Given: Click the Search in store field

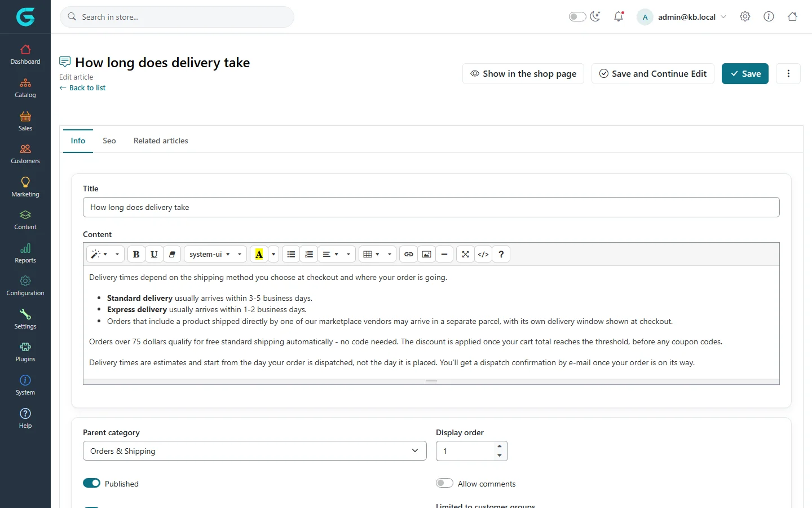Looking at the screenshot, I should coord(177,17).
